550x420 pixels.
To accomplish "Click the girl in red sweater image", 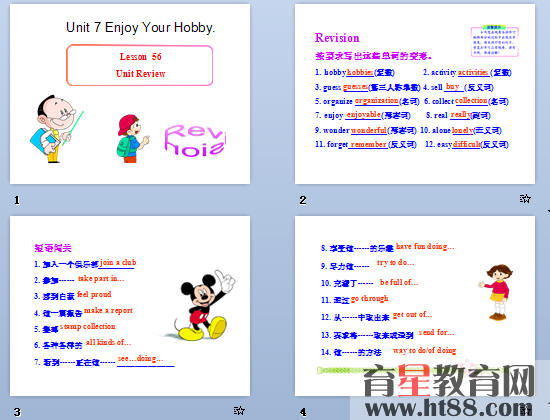I will click(x=497, y=292).
